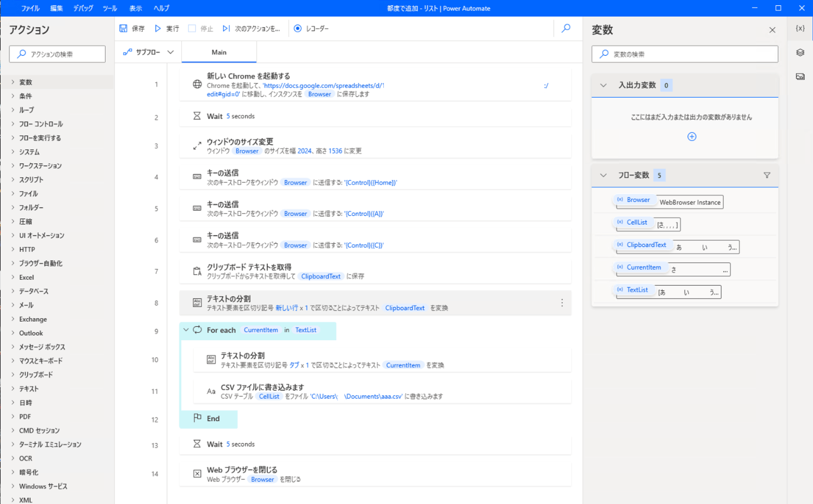The height and width of the screenshot is (504, 813).
Task: Run the flow with 実行 play icon
Action: pos(157,28)
